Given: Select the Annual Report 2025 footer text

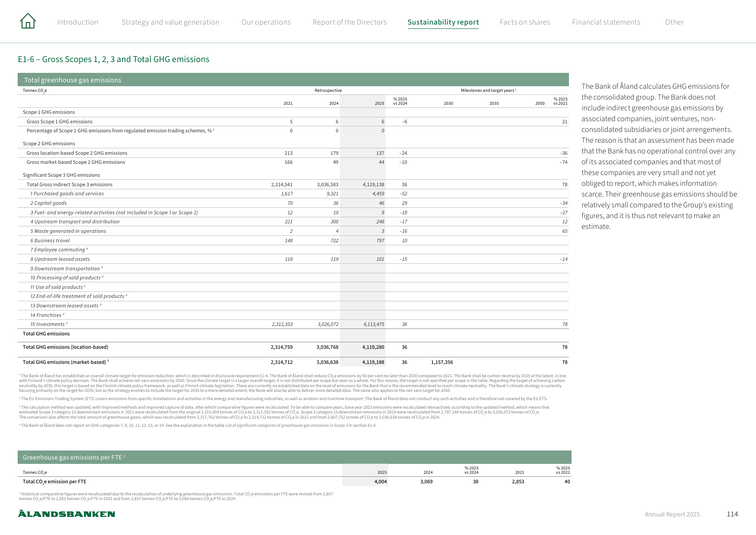Looking at the screenshot, I should click(672, 514).
